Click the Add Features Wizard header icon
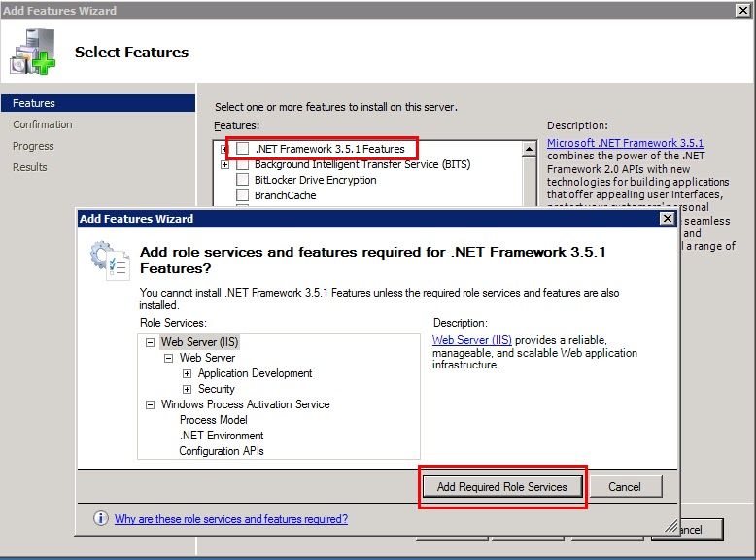This screenshot has width=756, height=560. pos(33,52)
